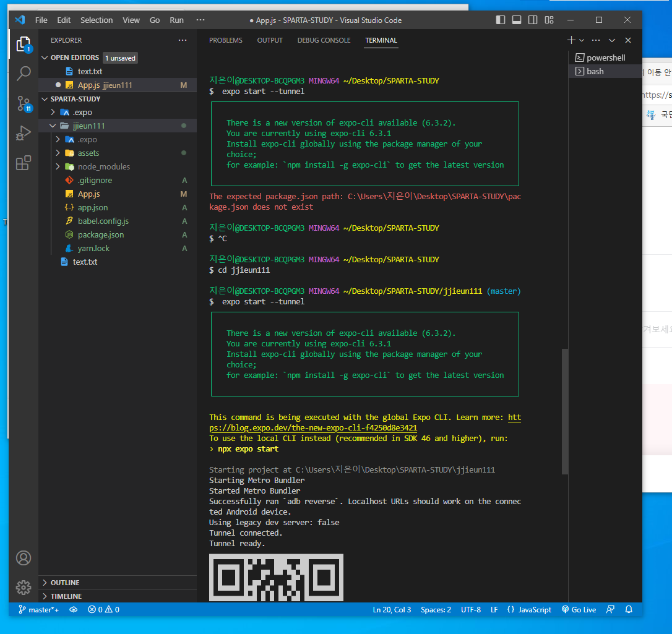Close the terminal panel with X icon
Image resolution: width=672 pixels, height=634 pixels.
[x=628, y=40]
